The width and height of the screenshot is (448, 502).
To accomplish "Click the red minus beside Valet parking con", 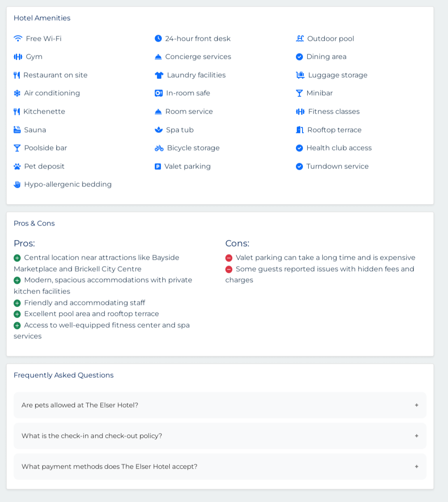I will (229, 258).
